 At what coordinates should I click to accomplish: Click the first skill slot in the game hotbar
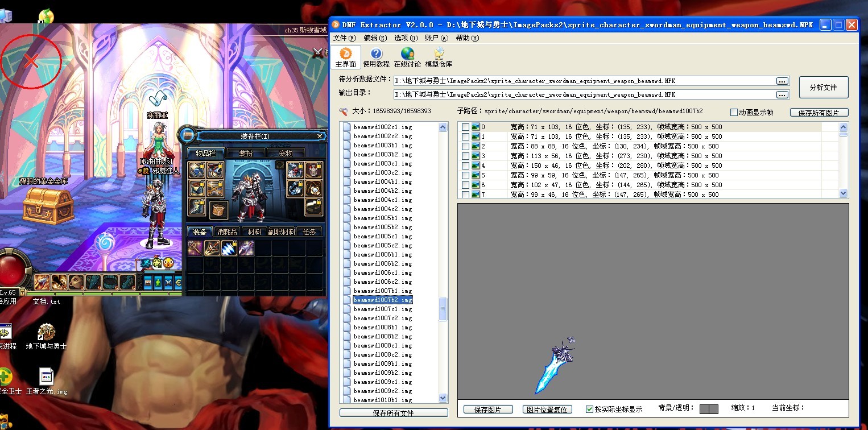(42, 282)
